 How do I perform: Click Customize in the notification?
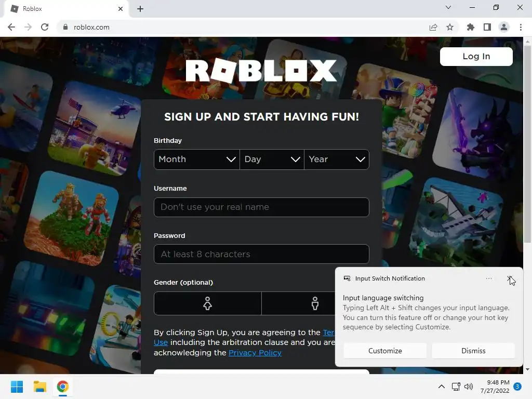pyautogui.click(x=385, y=351)
